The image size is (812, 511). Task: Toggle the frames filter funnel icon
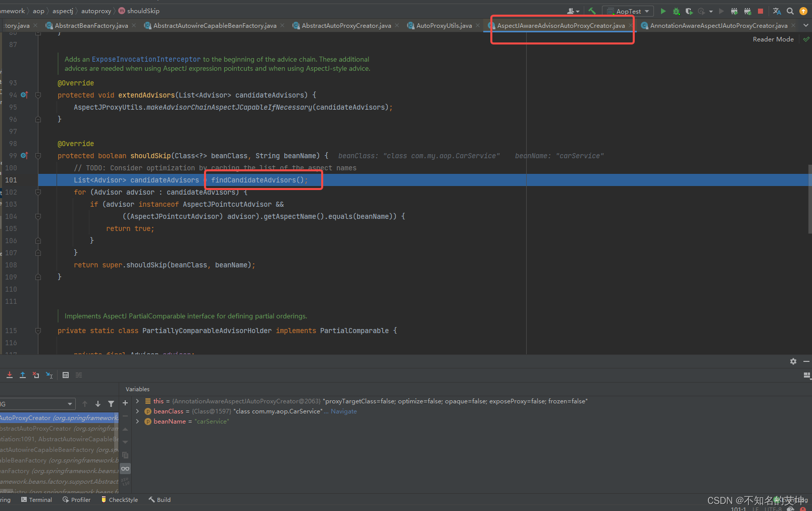(x=111, y=404)
